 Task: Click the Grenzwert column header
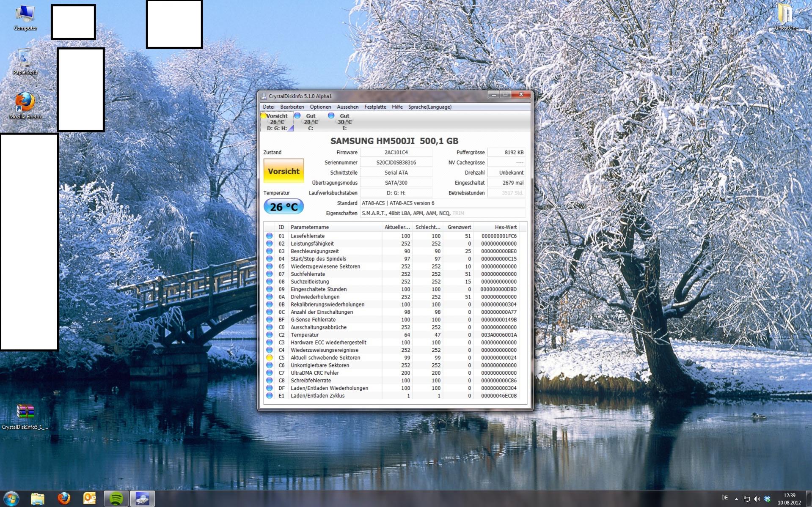coord(458,227)
